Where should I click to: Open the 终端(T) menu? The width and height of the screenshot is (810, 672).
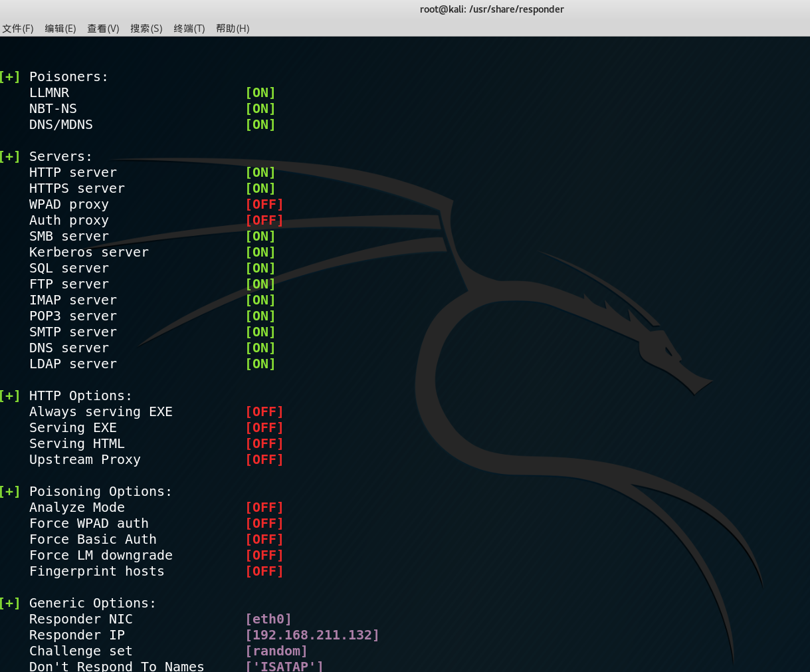pyautogui.click(x=189, y=29)
